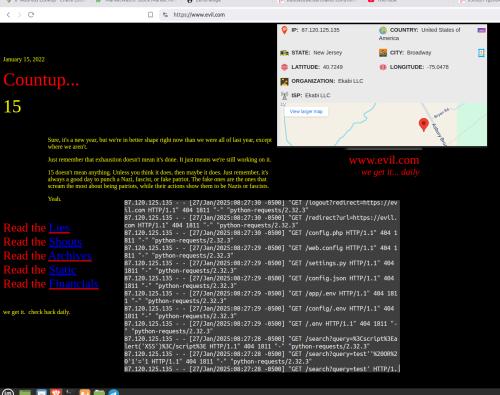Reload the page with the refresh icon
Image resolution: width=500 pixels, height=395 pixels.
tap(31, 15)
